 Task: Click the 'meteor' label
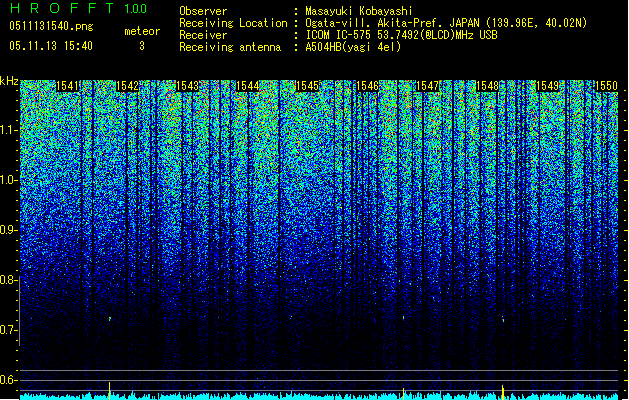142,31
